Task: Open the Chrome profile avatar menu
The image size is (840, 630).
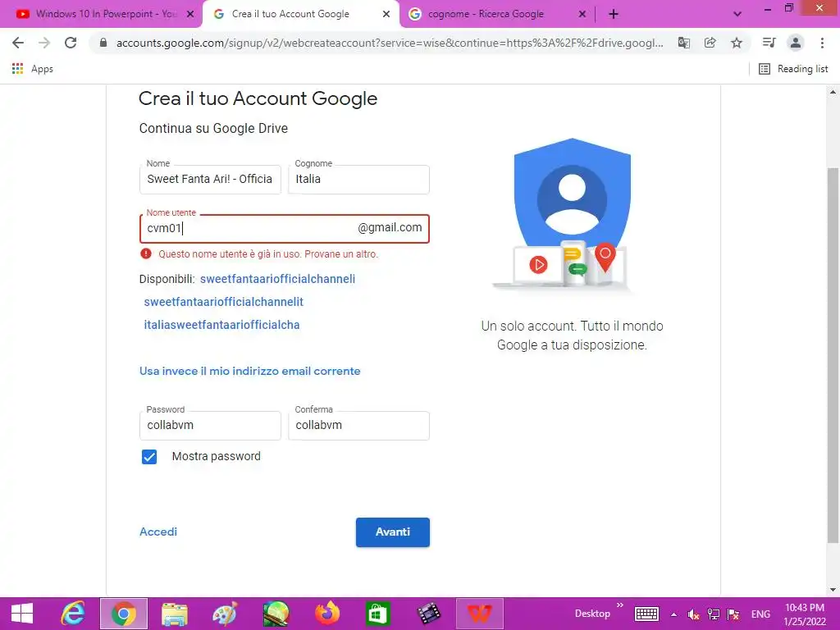Action: pos(796,43)
